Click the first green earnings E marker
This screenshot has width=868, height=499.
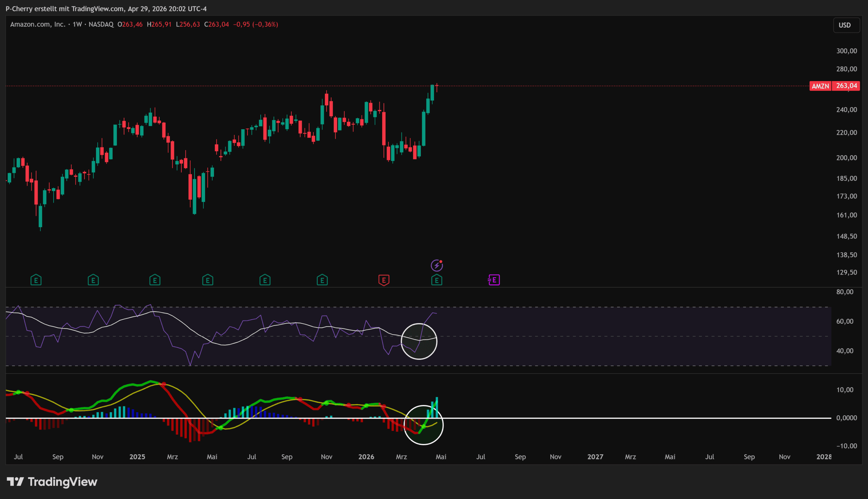pos(36,280)
